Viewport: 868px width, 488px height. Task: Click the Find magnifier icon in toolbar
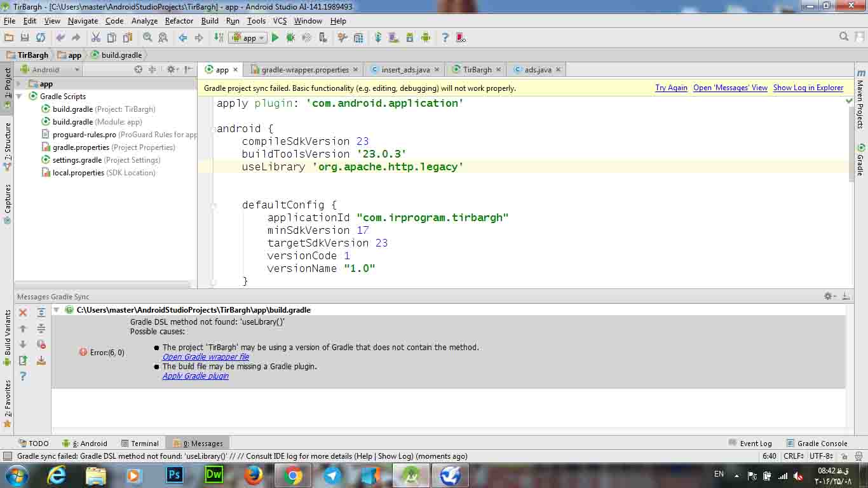point(147,37)
